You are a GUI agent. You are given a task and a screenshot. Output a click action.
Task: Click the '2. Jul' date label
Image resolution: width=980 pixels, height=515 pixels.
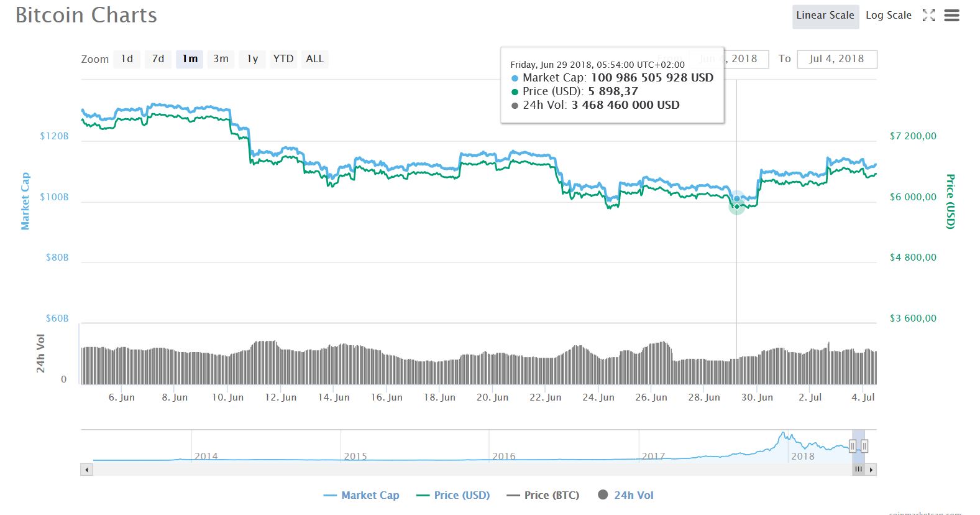(810, 397)
